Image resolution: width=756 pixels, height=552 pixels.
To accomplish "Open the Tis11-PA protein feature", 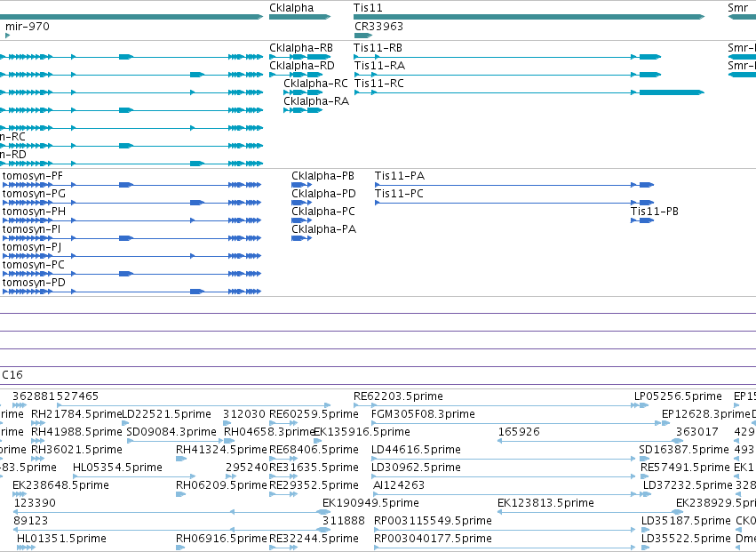I will coord(514,185).
